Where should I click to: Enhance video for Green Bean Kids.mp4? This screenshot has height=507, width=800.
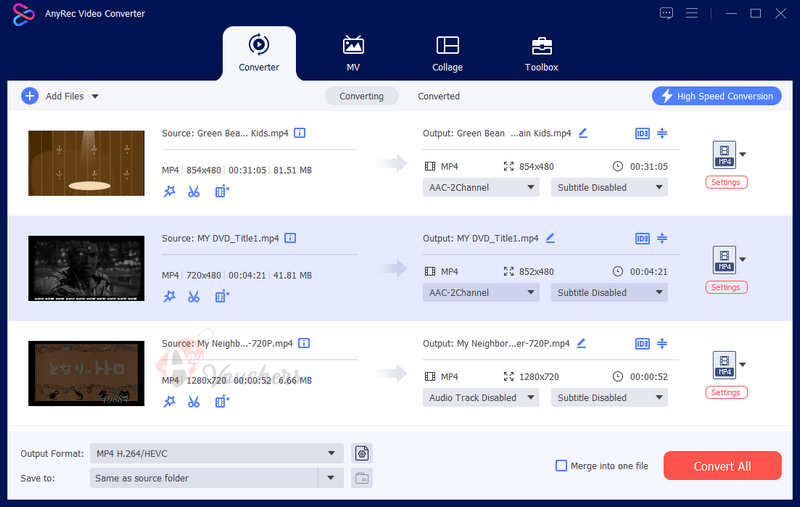pyautogui.click(x=222, y=192)
